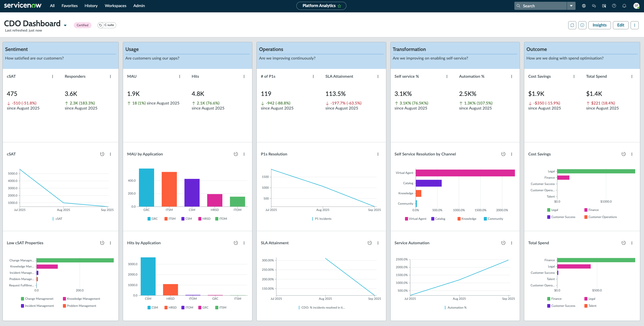Toggle the Customer Operations legend in Cost Savings
Viewport: 644px width, 326px height.
(601, 217)
